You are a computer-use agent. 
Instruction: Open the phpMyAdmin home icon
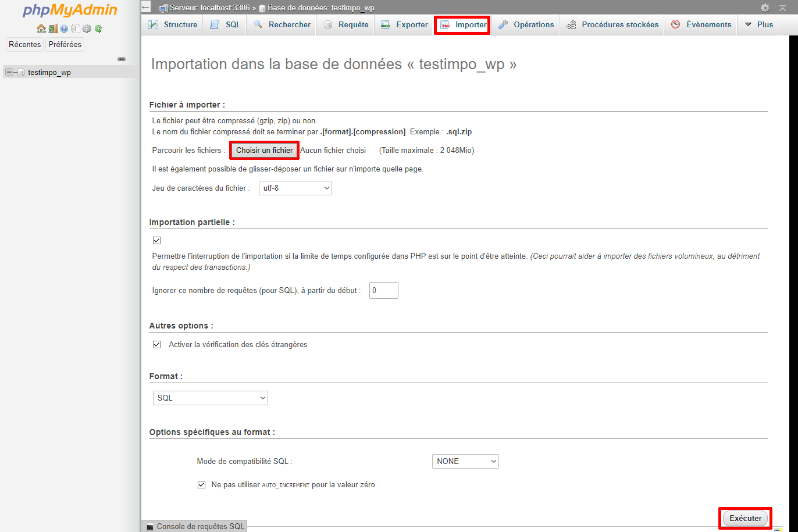[x=41, y=28]
